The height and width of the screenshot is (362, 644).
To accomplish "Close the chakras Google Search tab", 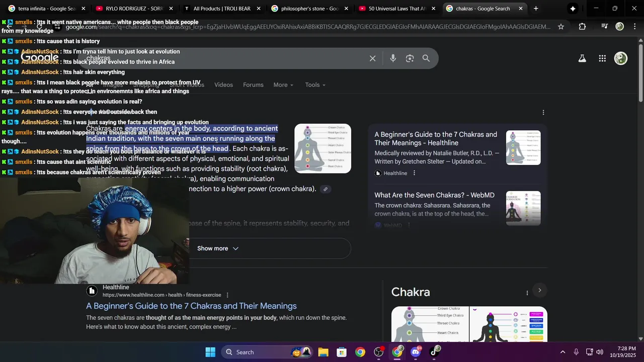I will tap(521, 9).
